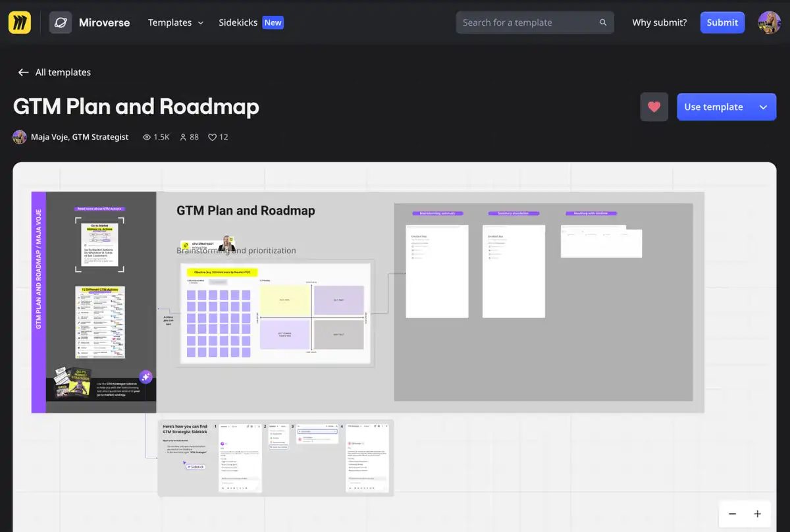Viewport: 790px width, 532px height.
Task: Click the Use template button
Action: [x=714, y=107]
